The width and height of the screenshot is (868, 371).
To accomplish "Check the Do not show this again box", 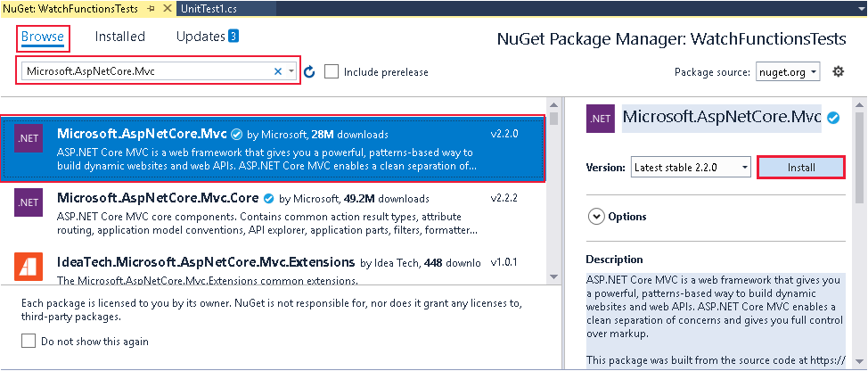I will point(29,341).
